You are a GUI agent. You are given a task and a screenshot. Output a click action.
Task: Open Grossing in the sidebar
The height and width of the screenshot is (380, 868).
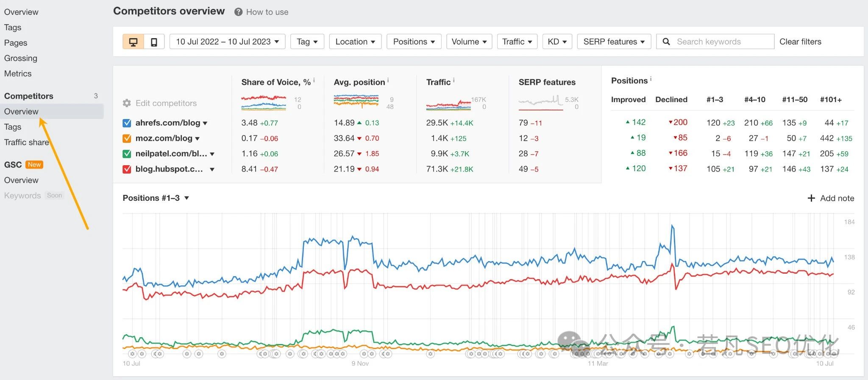click(21, 58)
